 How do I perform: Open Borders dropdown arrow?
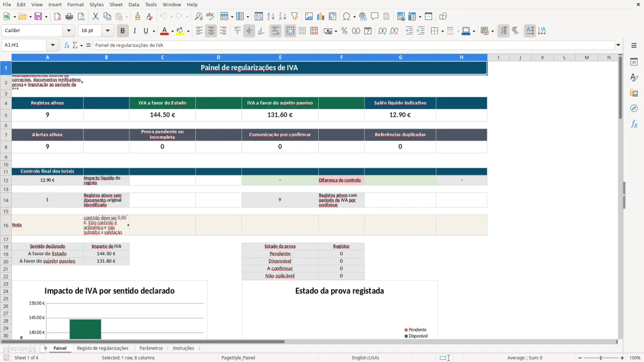(442, 31)
